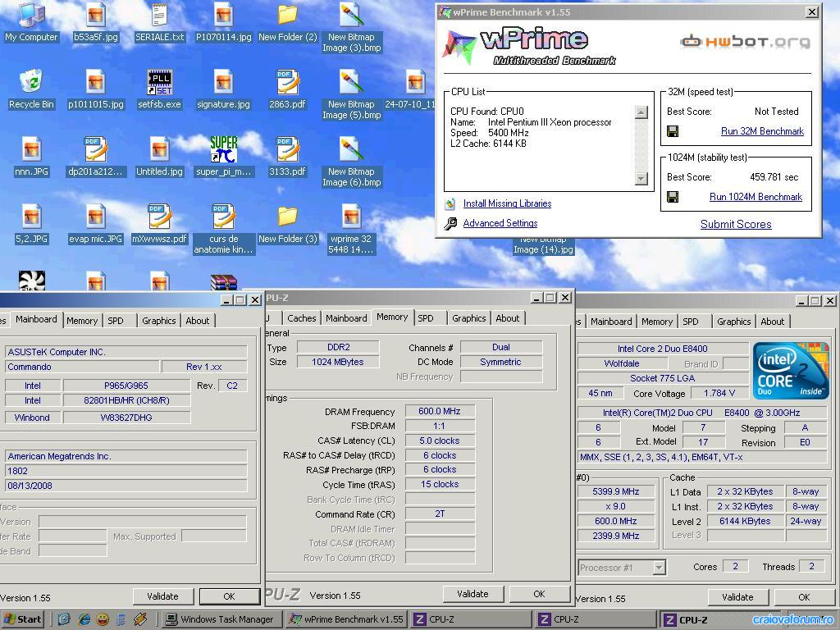Switch to Windows Task Manager taskbar button
Image resolution: width=840 pixels, height=630 pixels.
[x=221, y=619]
